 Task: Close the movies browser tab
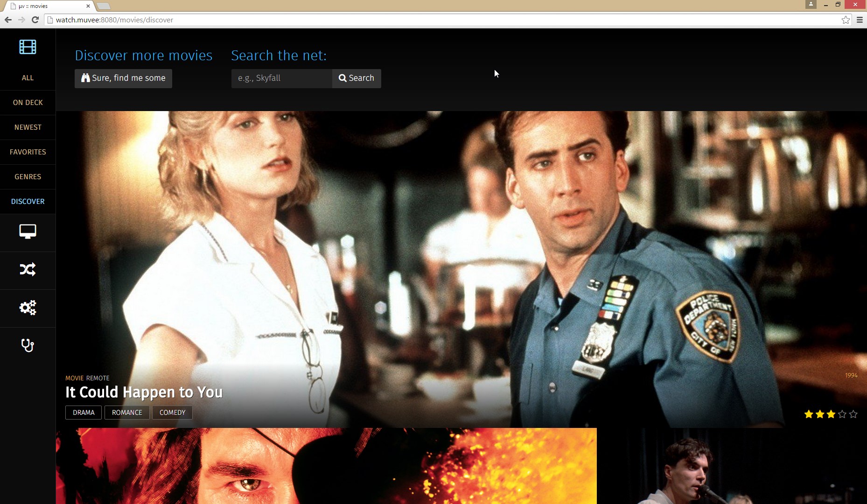(x=88, y=6)
